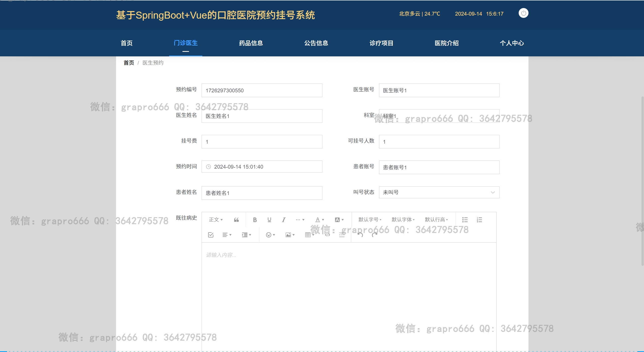Open the 药品信息 nav tab
This screenshot has height=352, width=644.
251,43
